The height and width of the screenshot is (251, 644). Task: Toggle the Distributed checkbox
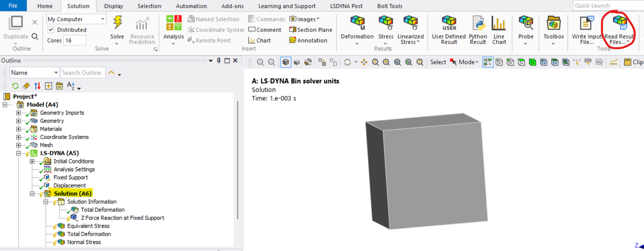51,30
